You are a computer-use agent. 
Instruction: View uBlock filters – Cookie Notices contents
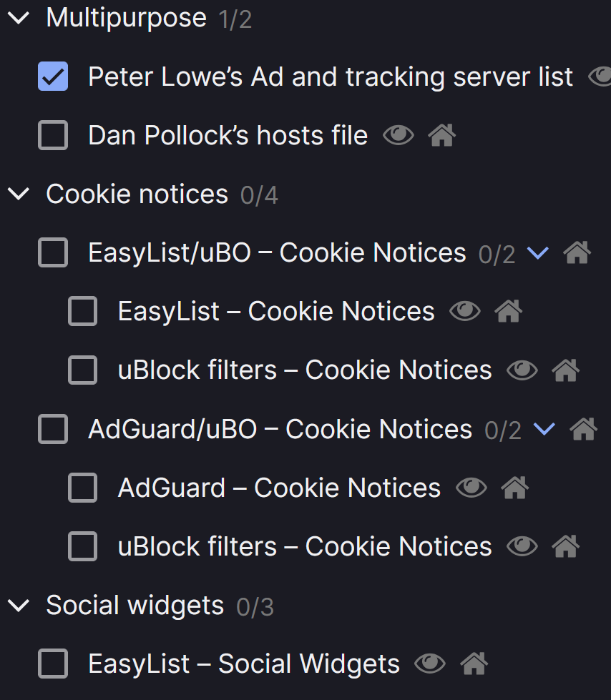tap(522, 370)
